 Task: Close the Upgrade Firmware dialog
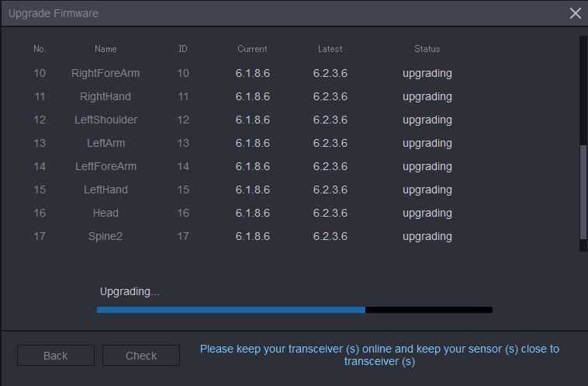576,13
